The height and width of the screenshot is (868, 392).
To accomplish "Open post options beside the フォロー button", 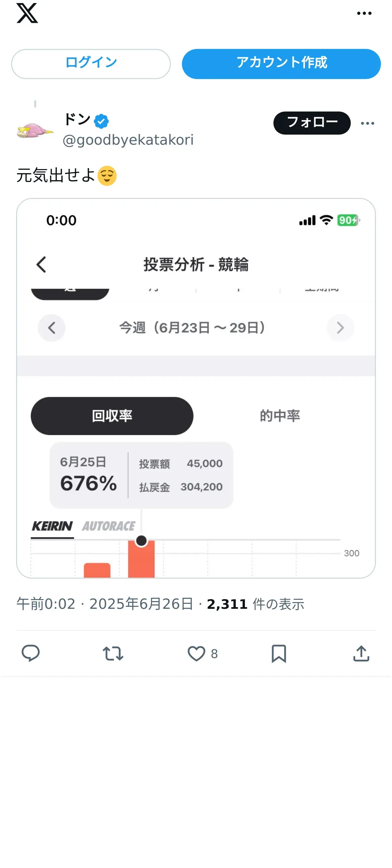I will pos(368,123).
